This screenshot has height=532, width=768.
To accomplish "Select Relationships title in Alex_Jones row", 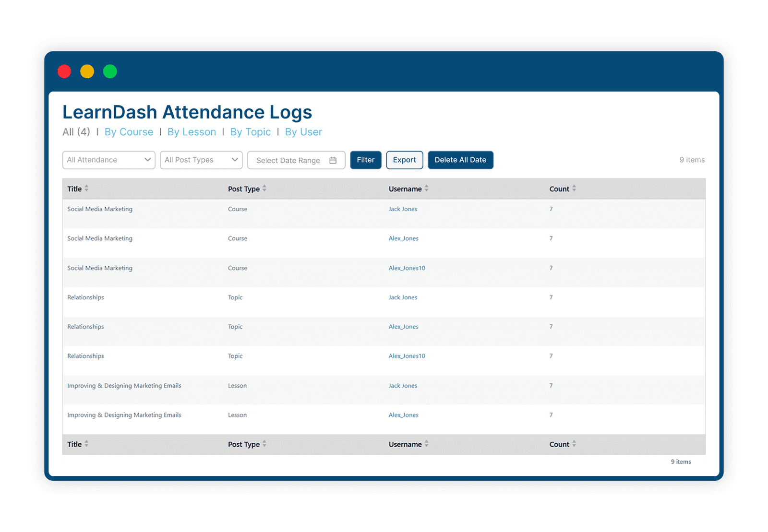I will (x=85, y=327).
